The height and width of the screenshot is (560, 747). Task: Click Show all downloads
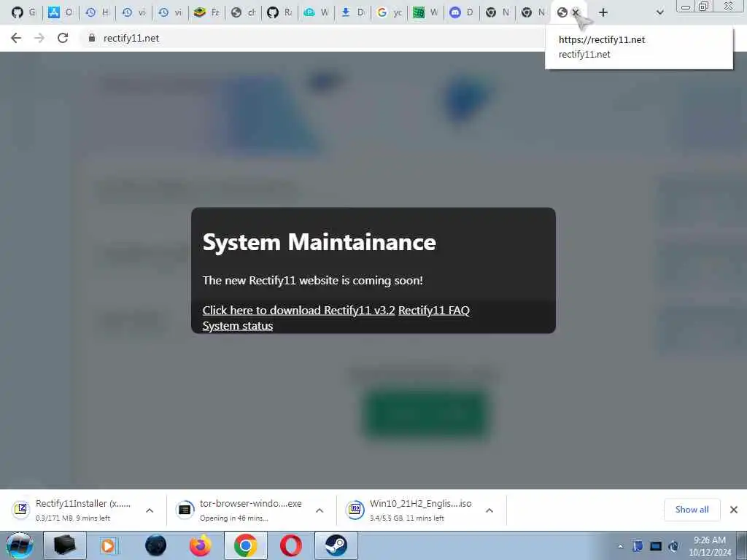[x=692, y=510]
